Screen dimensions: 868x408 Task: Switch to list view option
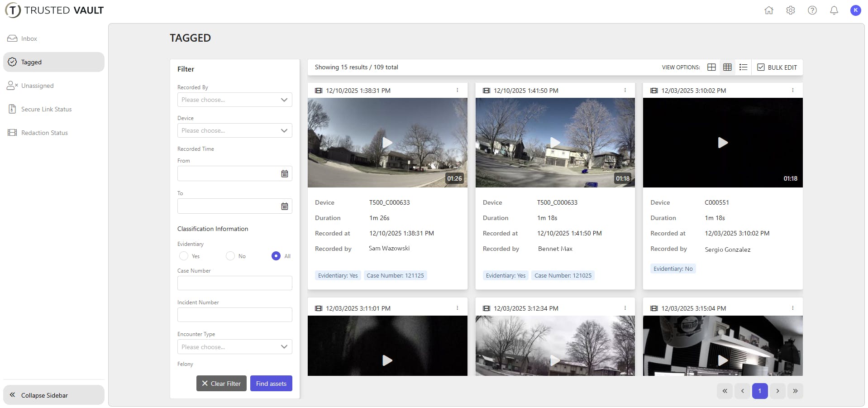743,67
